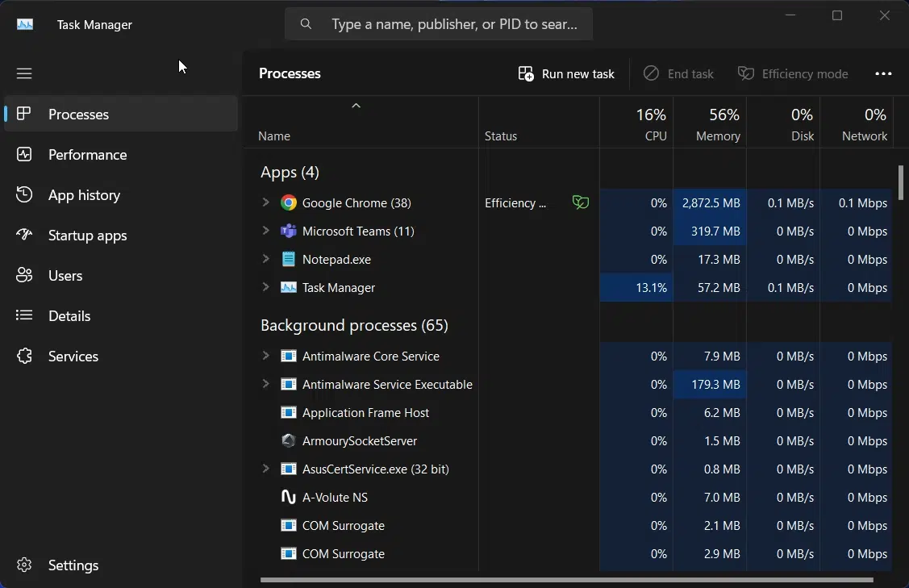Open the three-dot more options menu
This screenshot has height=588, width=909.
[883, 73]
